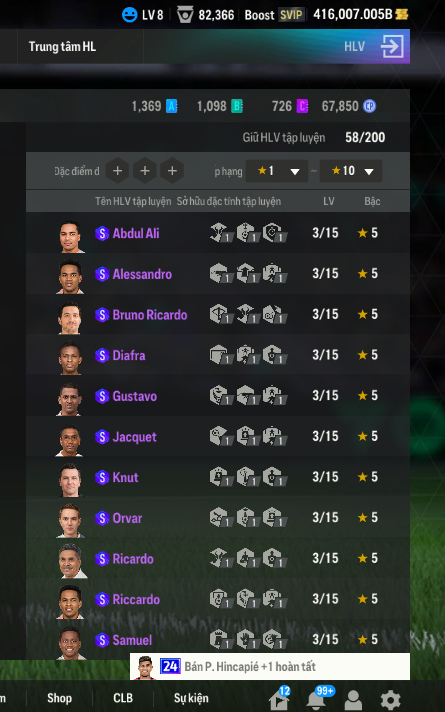Add the third trait filter hexagon
445x712 pixels.
[172, 171]
